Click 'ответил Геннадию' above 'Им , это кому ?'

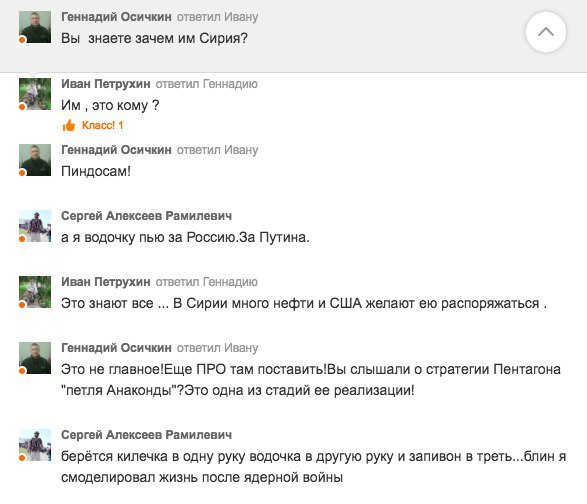(x=207, y=84)
